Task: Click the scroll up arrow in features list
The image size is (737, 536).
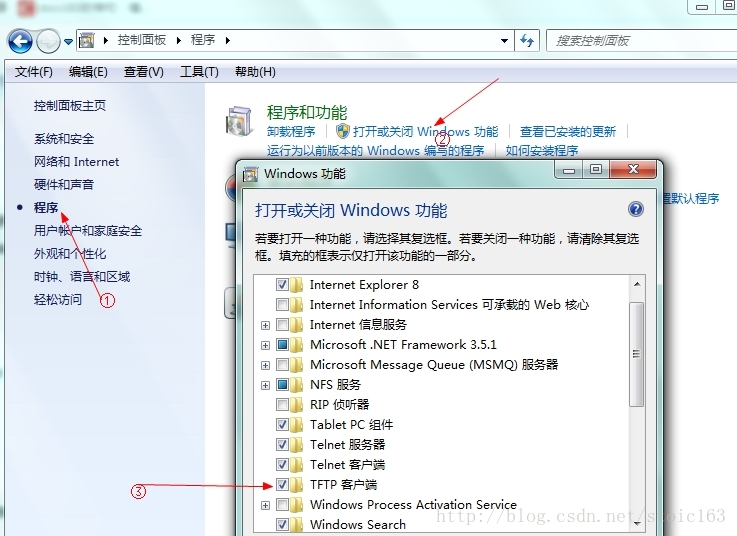Action: point(637,284)
